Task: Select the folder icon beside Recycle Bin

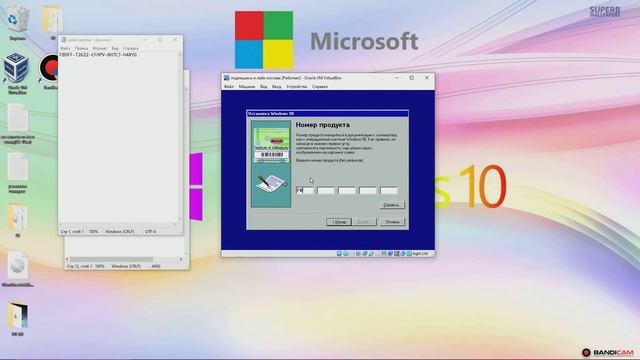Action: (x=52, y=20)
